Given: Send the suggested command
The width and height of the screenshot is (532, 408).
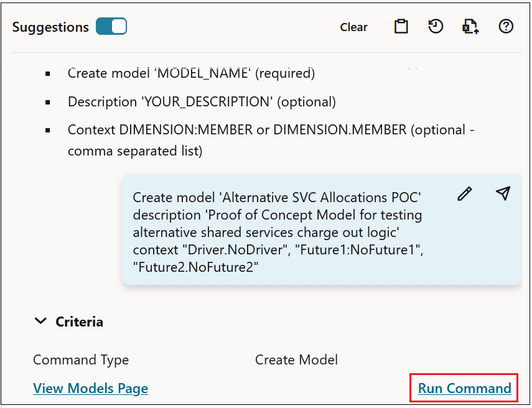Looking at the screenshot, I should tap(503, 194).
